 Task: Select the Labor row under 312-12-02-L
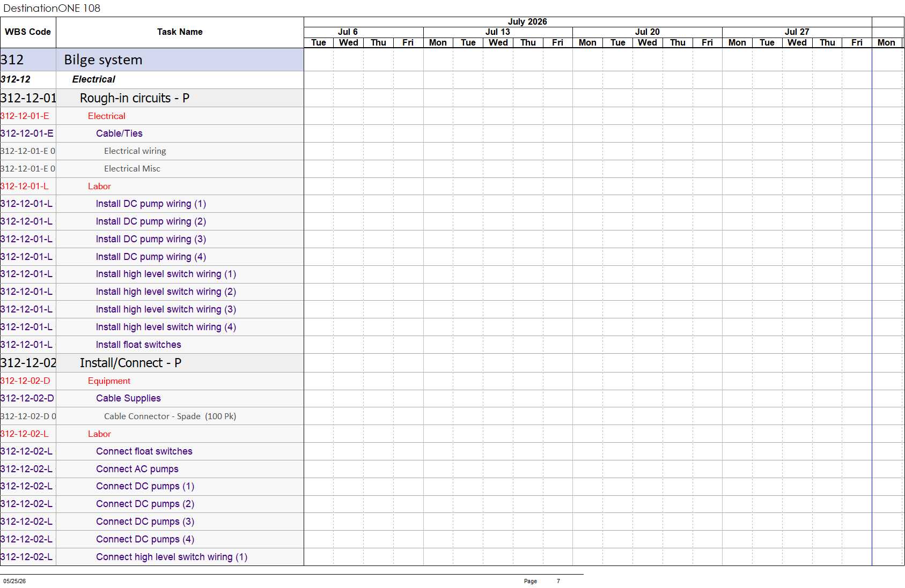point(152,434)
